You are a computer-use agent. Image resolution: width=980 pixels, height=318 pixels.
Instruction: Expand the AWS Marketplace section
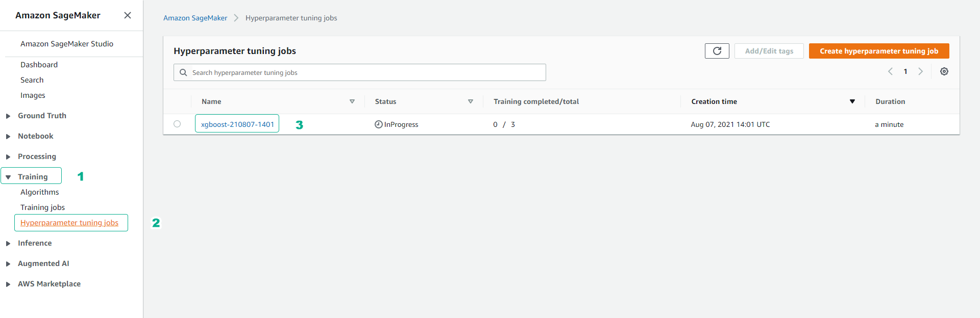[x=8, y=284]
